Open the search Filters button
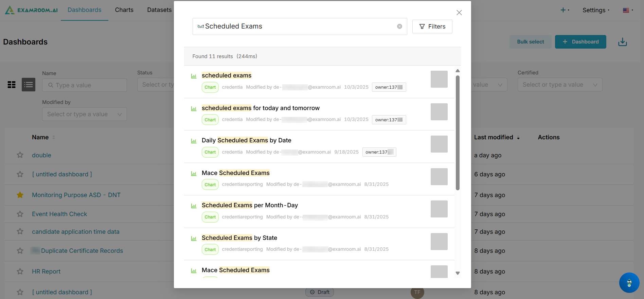 click(x=432, y=27)
